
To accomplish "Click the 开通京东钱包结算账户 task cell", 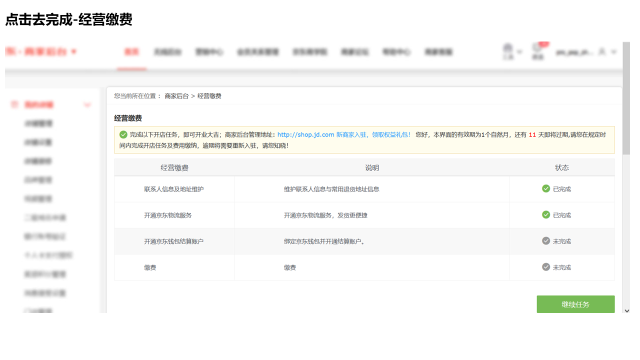I will pos(173,241).
